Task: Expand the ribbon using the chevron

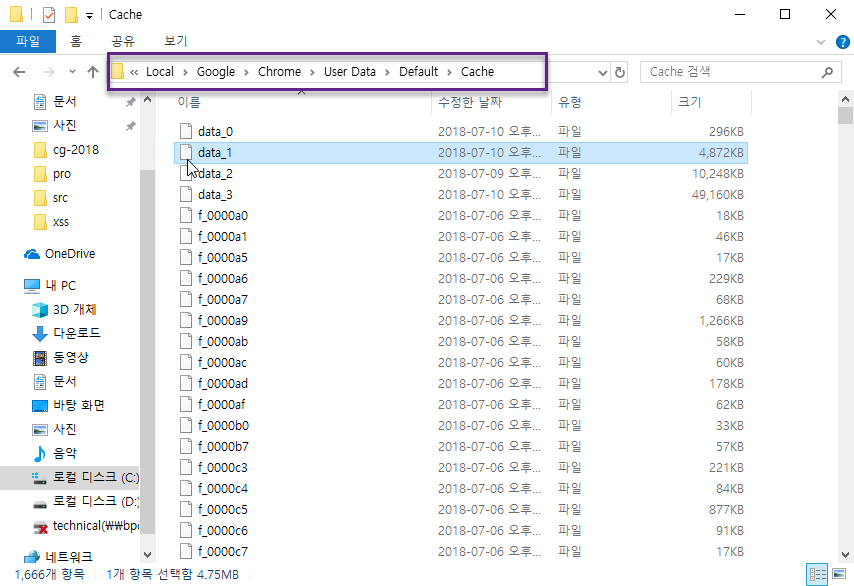Action: (820, 41)
